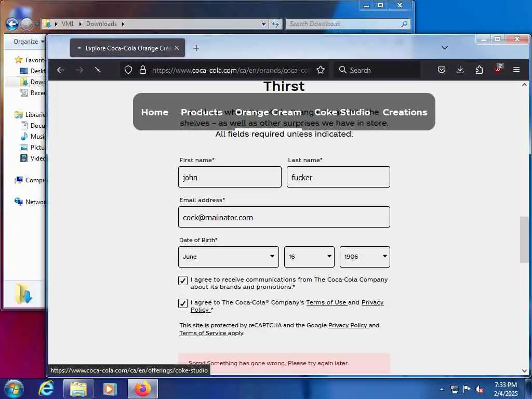This screenshot has height=399, width=532.
Task: Open birth month dropdown showing June
Action: pos(229,257)
